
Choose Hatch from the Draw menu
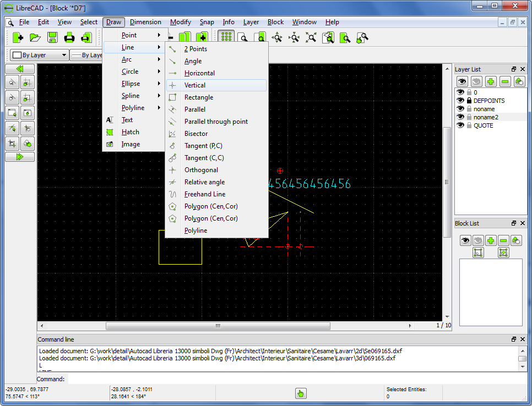click(x=134, y=132)
